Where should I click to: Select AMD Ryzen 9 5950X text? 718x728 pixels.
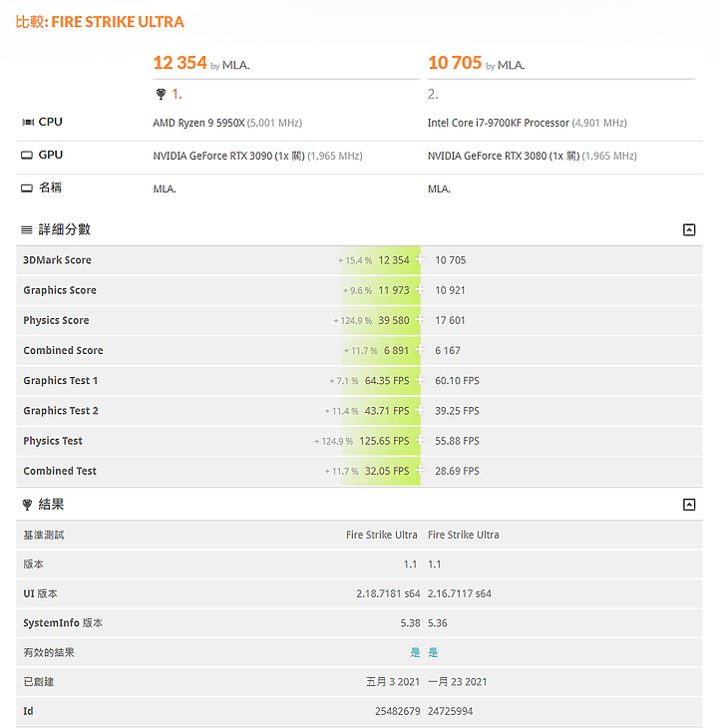(x=198, y=123)
